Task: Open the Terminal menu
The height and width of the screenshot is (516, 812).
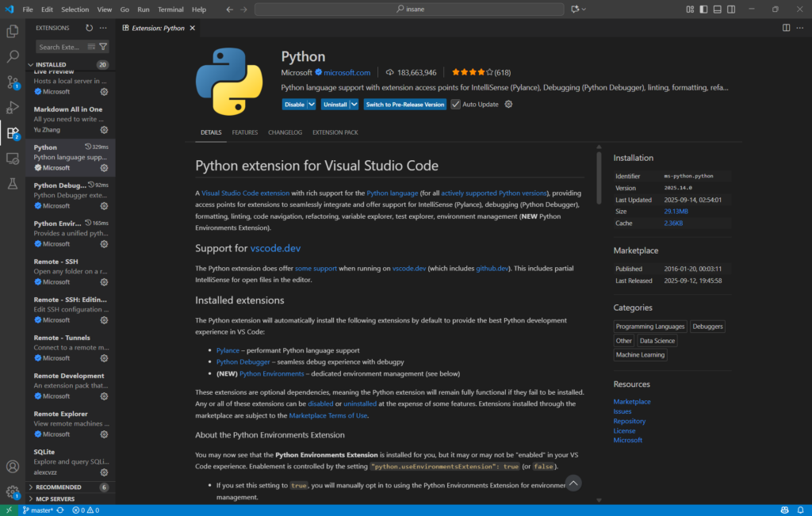Action: point(170,10)
